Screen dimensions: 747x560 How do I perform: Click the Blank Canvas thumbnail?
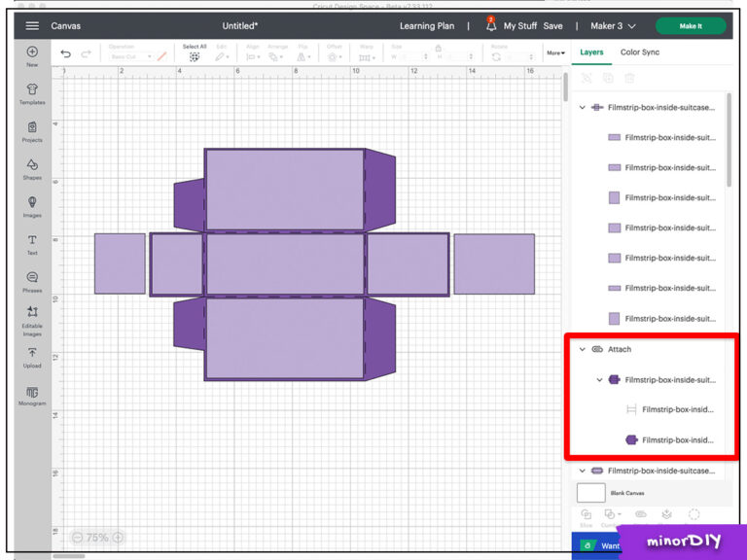[x=591, y=493]
